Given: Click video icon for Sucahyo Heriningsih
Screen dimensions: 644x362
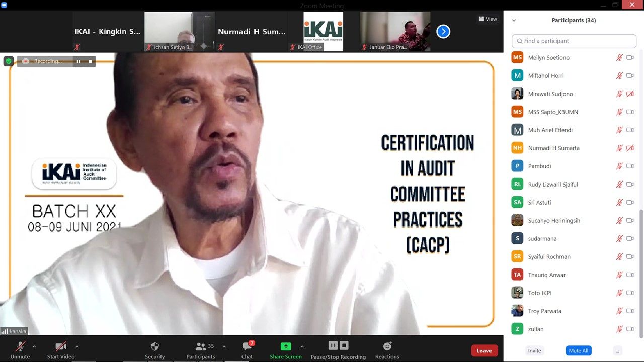Looking at the screenshot, I should (630, 221).
